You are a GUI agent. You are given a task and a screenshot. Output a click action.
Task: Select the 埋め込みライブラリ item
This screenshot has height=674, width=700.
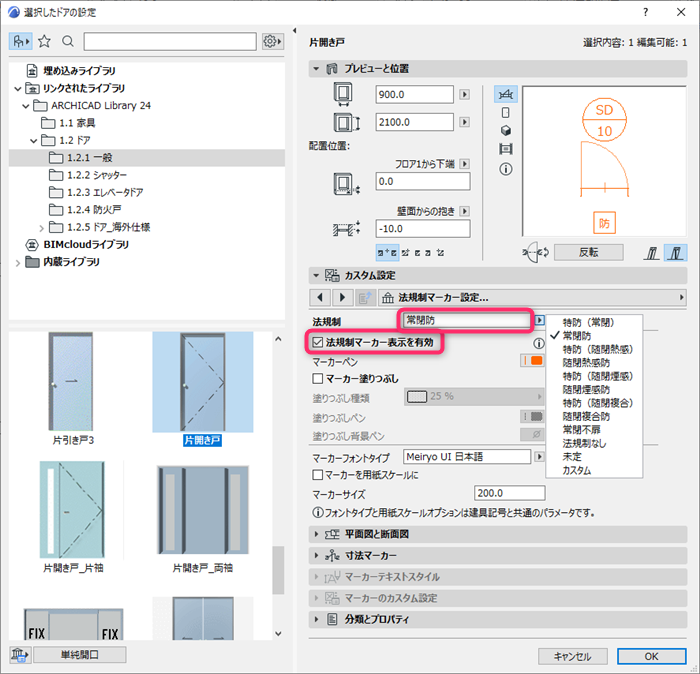click(x=71, y=71)
